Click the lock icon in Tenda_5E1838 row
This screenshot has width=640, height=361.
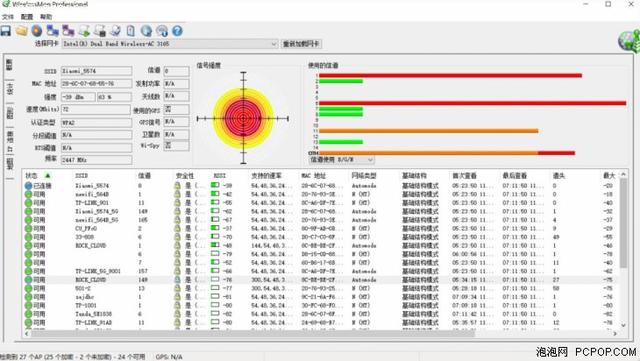coord(177,314)
